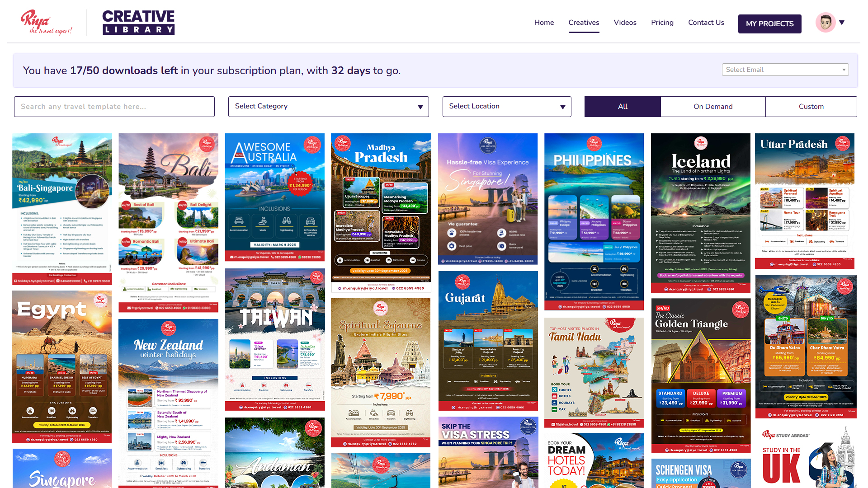The image size is (868, 488).
Task: Open the Uttar Pradesh template
Action: coord(805,201)
